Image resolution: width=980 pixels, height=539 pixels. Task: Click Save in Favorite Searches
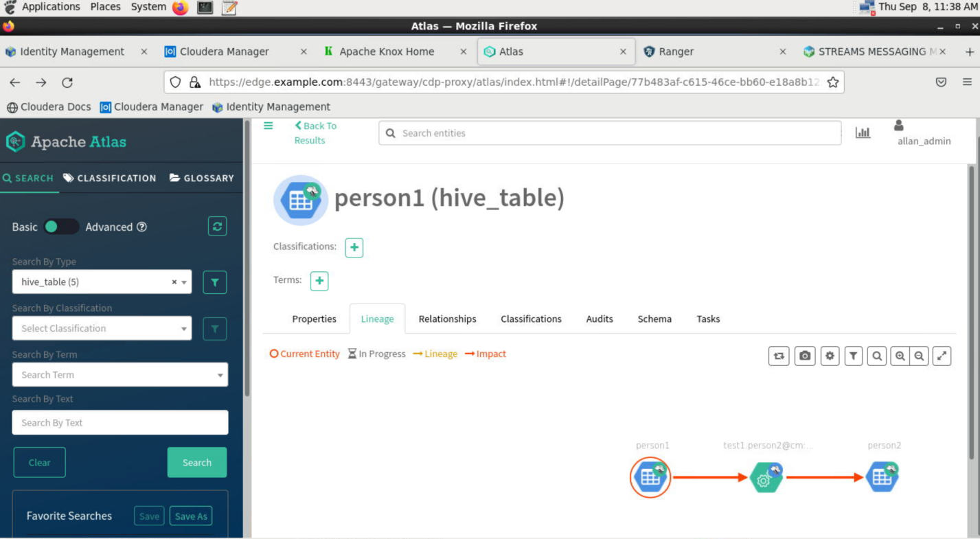[x=149, y=516]
